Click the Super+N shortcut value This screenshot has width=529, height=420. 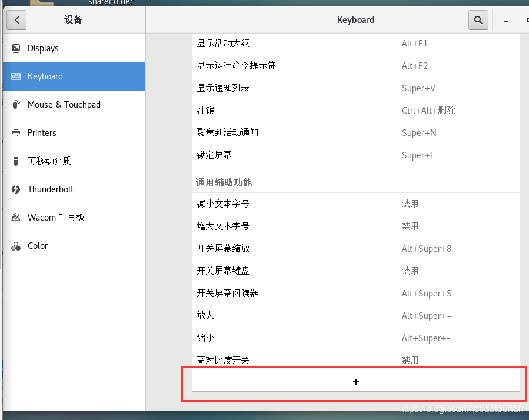point(419,133)
